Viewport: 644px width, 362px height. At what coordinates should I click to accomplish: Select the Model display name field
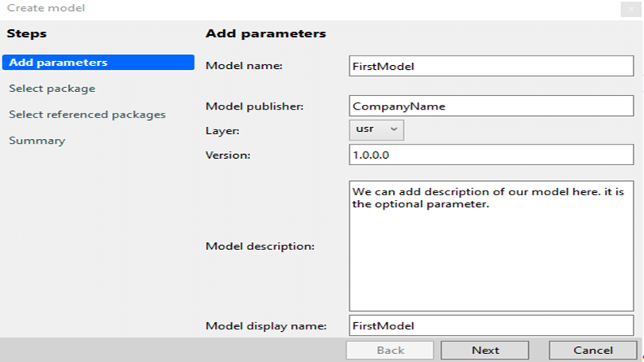[491, 325]
